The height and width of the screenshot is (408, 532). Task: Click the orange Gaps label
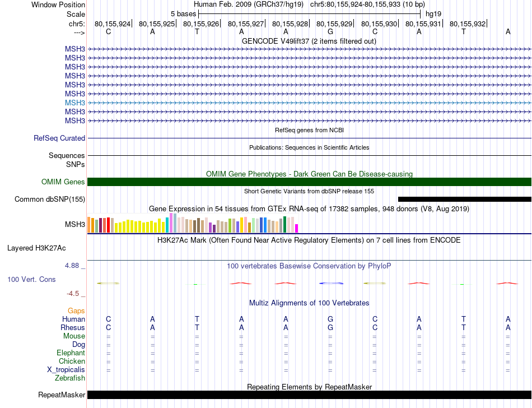point(76,310)
